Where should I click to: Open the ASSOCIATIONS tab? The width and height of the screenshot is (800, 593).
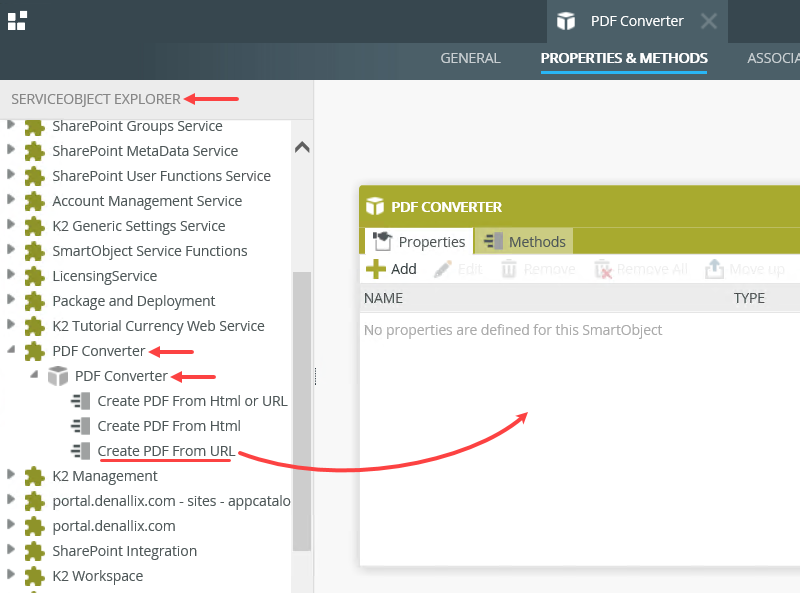coord(773,58)
